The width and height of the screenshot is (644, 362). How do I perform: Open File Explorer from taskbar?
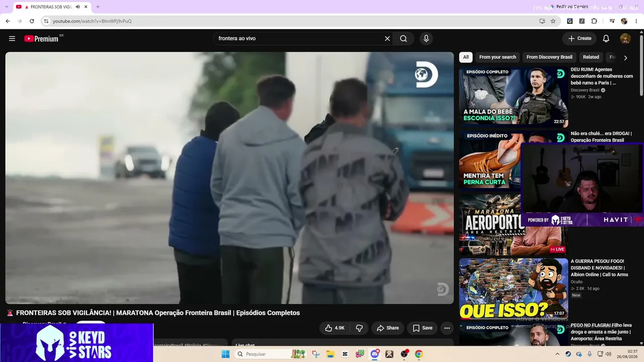(x=331, y=354)
